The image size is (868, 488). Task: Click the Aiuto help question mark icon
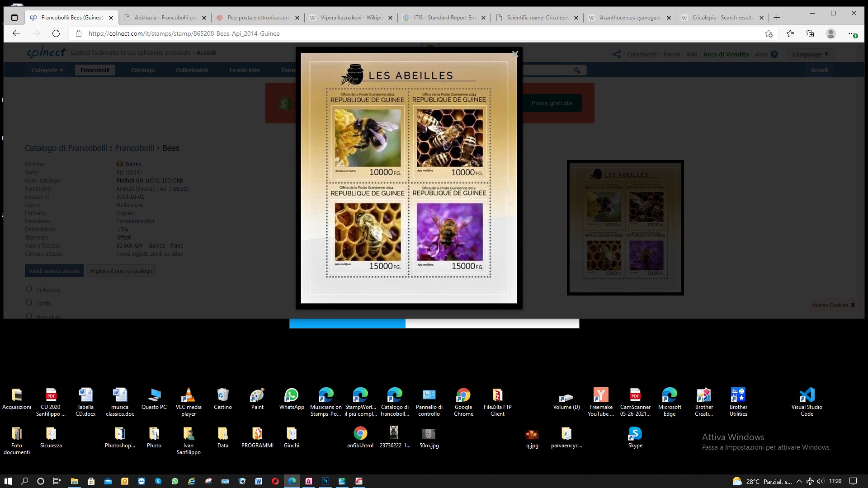[x=774, y=54]
